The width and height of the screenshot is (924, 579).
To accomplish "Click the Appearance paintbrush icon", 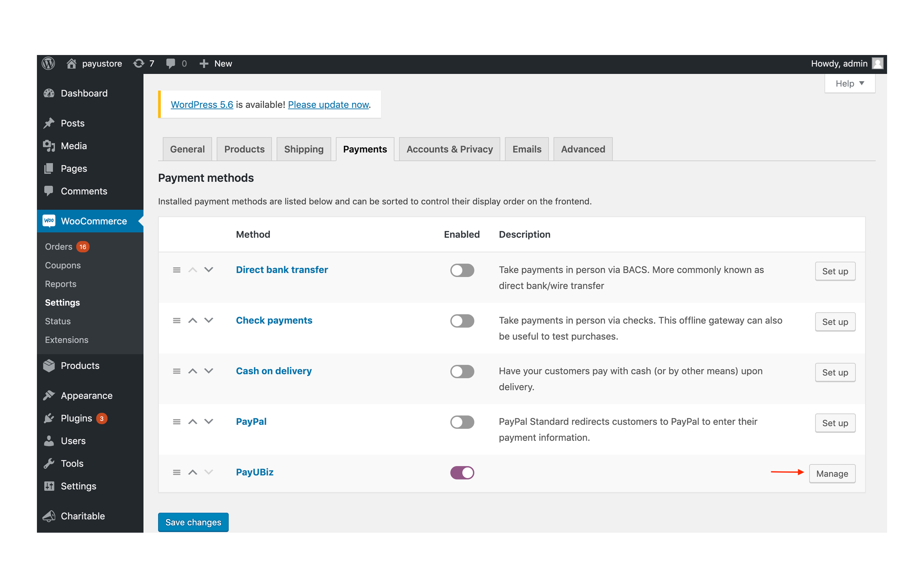I will click(49, 396).
